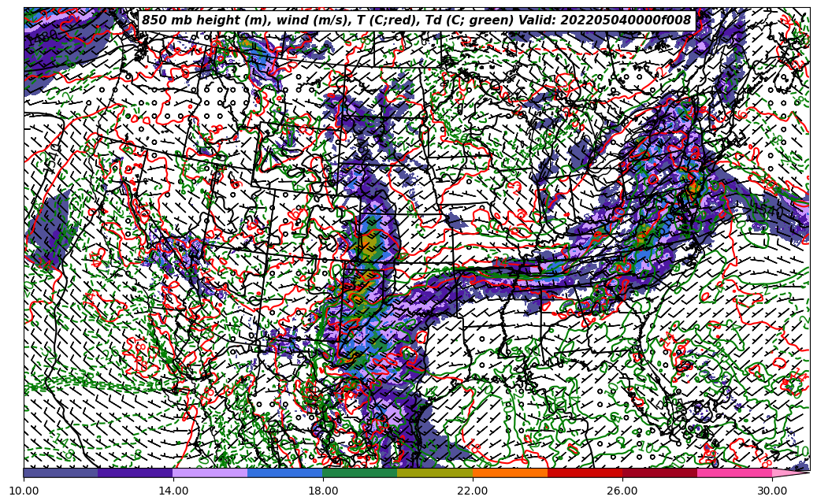Viewport: 817px width, 504px height.
Task: Select the green 18–20 colorbar segment
Action: [360, 472]
